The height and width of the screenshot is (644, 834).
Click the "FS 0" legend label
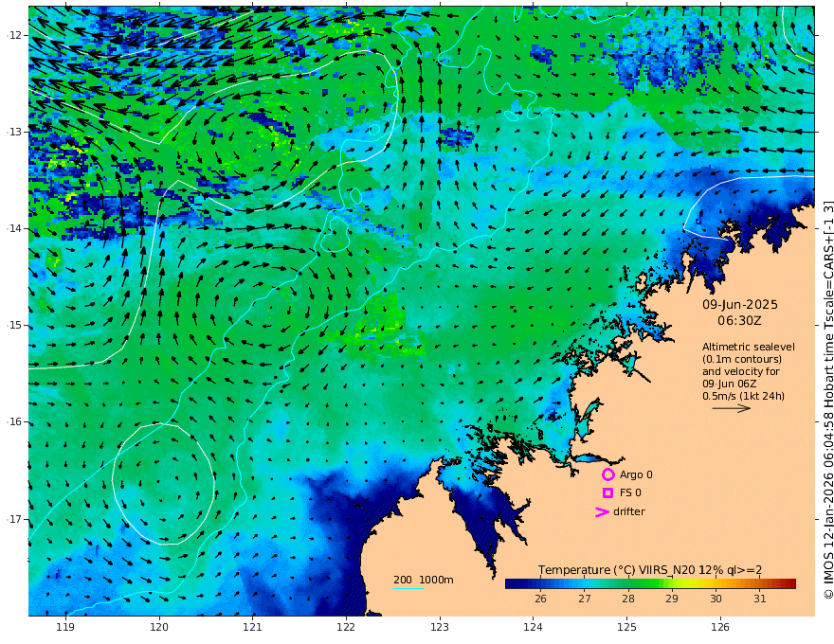coord(630,493)
